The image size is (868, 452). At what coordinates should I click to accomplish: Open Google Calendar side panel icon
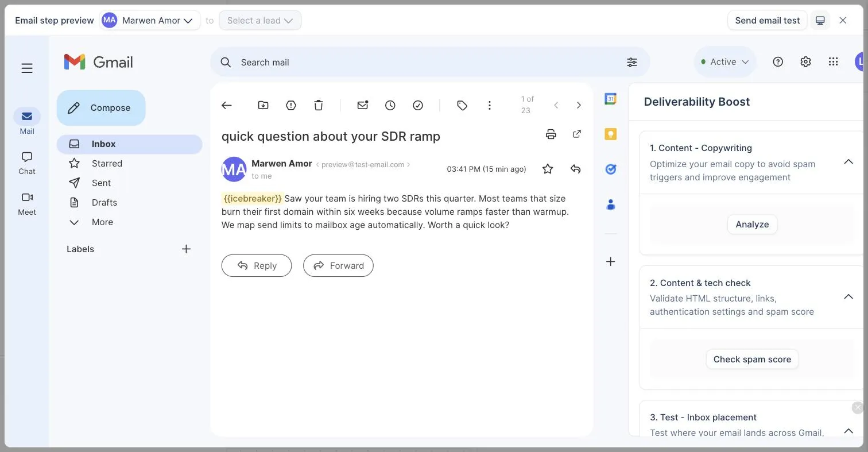611,99
